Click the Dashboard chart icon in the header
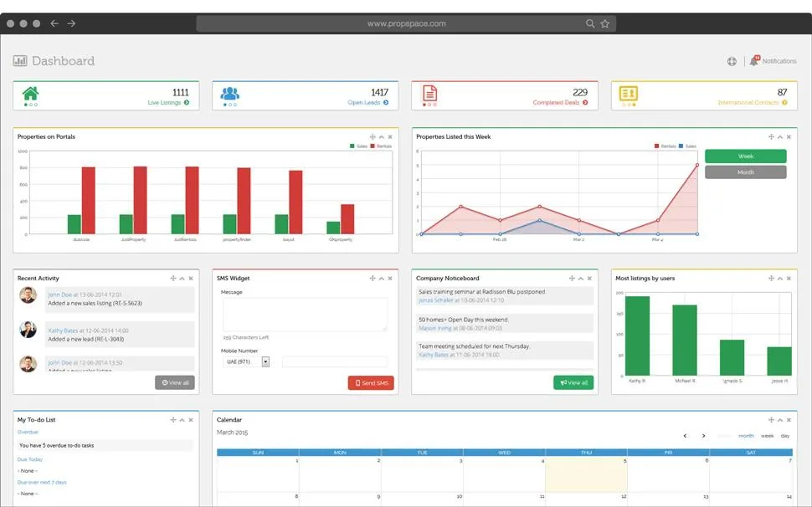Image resolution: width=812 pixels, height=507 pixels. pyautogui.click(x=20, y=60)
